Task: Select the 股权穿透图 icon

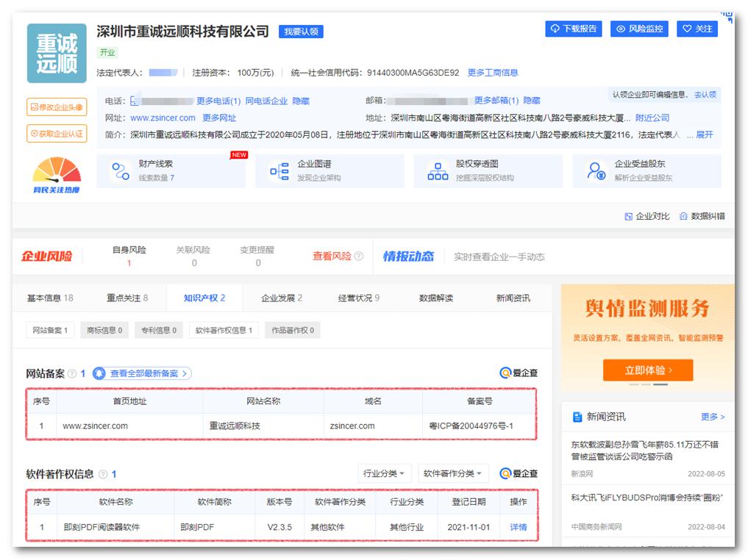Action: tap(438, 172)
